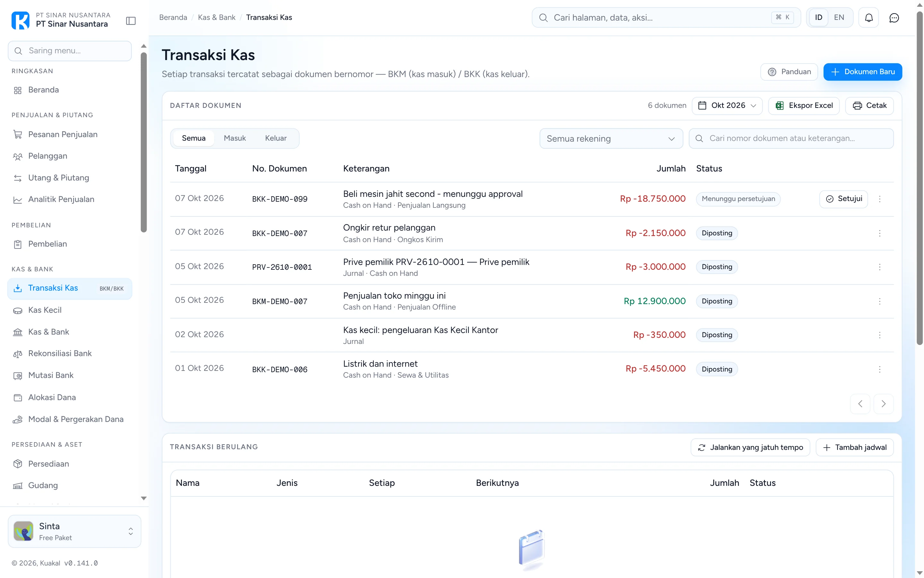Viewport: 924px width, 578px height.
Task: Click the Panduan button
Action: point(789,72)
